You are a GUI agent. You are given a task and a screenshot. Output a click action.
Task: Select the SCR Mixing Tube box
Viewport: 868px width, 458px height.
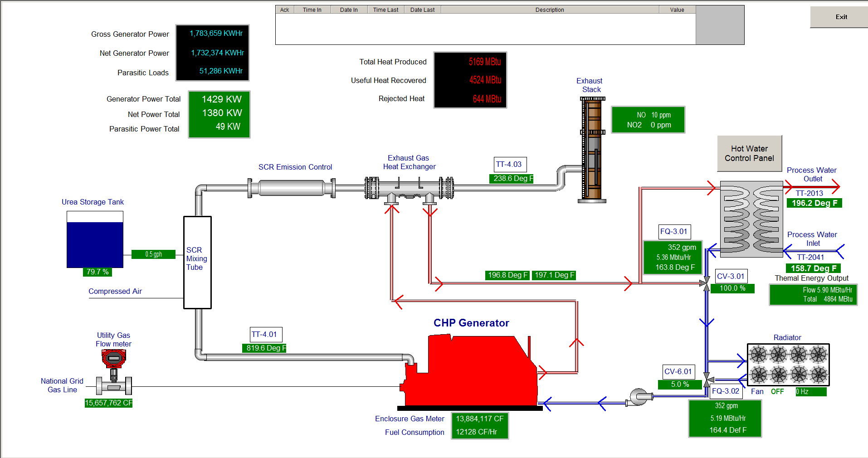click(x=197, y=262)
